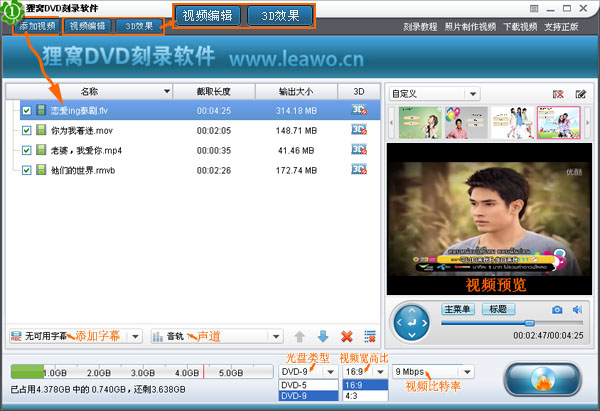The height and width of the screenshot is (411, 600).
Task: Uncheck the 恋爱ing泰剧.flv checkbox
Action: click(26, 111)
